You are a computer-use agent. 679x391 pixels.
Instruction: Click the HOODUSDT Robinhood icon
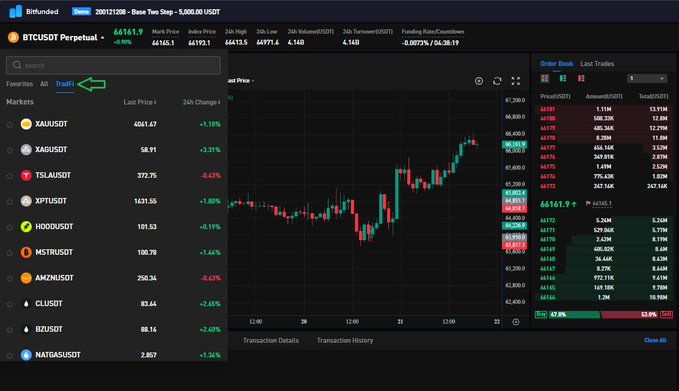[x=26, y=226]
